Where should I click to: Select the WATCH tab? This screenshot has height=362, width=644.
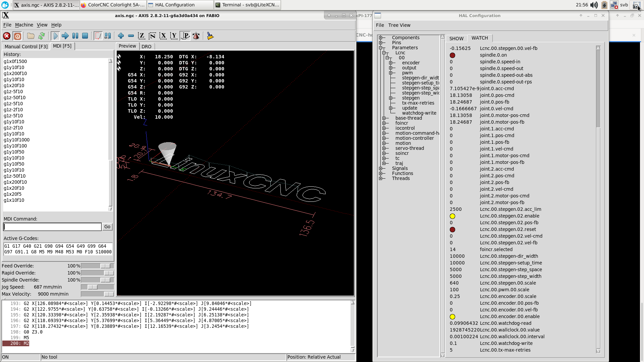[480, 38]
